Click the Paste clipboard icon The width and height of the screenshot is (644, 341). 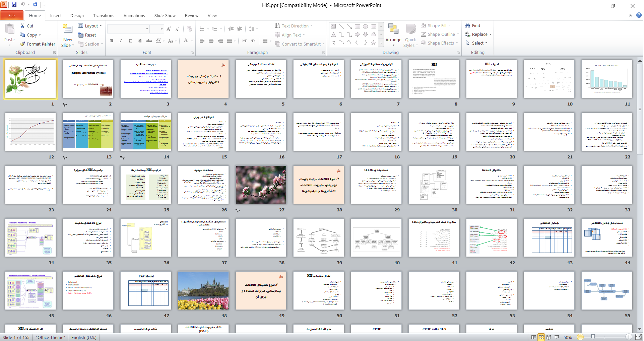(9, 29)
